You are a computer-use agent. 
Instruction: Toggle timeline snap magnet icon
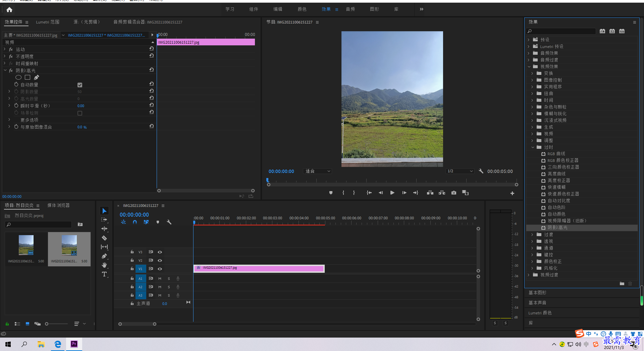135,222
